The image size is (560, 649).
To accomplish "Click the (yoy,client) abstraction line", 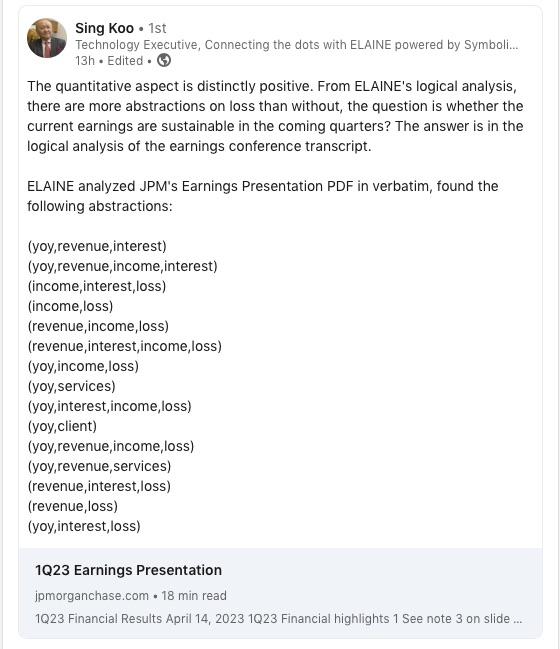I will [x=62, y=426].
